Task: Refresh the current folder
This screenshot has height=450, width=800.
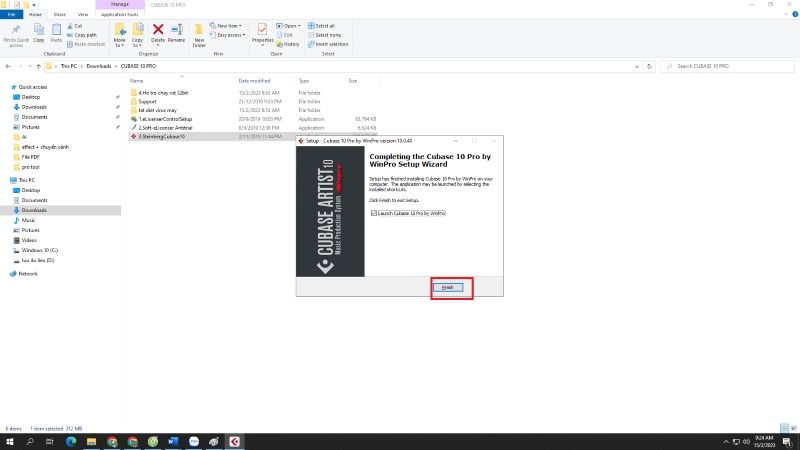Action: tap(649, 66)
